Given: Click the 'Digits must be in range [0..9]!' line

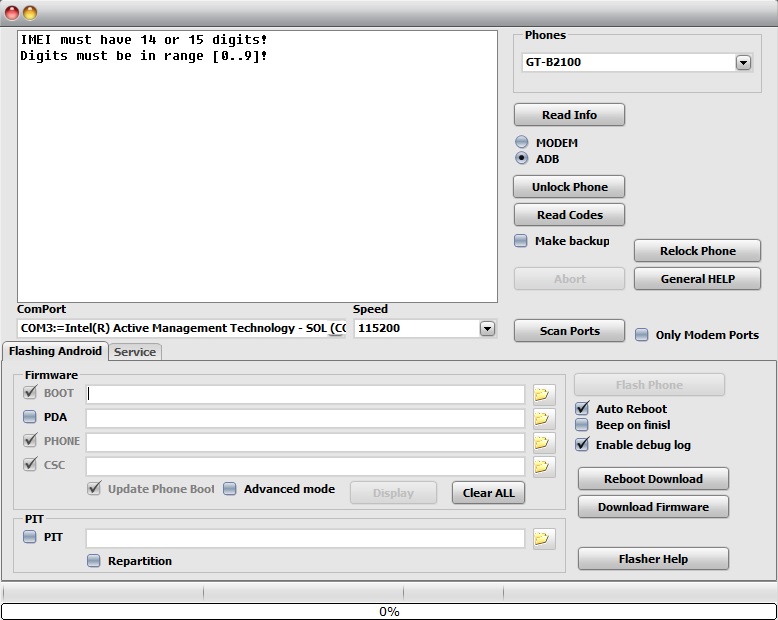Looking at the screenshot, I should tap(144, 56).
